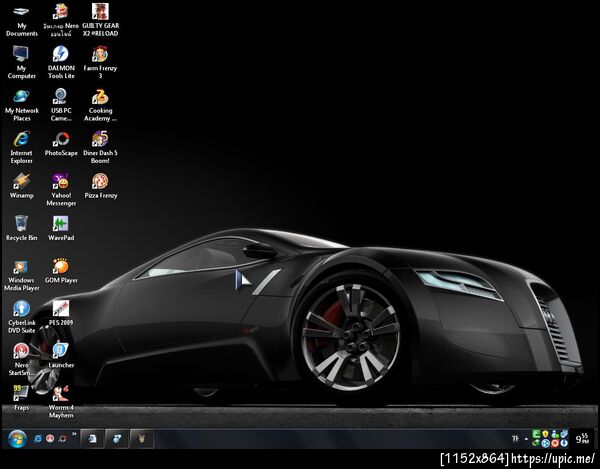
Task: Select the Winamp desktop shortcut
Action: click(x=21, y=186)
